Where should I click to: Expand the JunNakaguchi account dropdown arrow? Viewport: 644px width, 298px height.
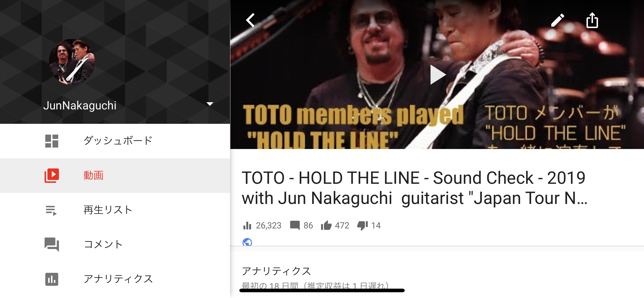(209, 104)
